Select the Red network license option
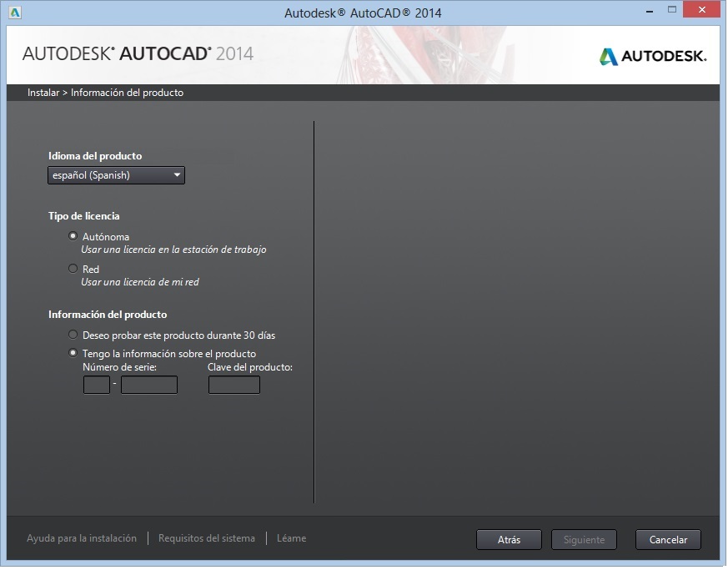The width and height of the screenshot is (728, 570). 73,269
